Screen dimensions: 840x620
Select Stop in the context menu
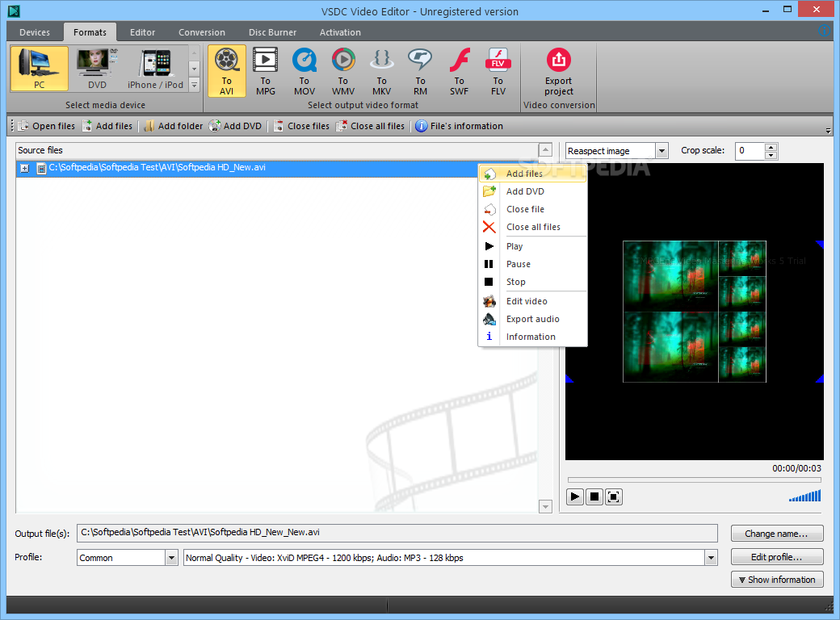(x=532, y=282)
